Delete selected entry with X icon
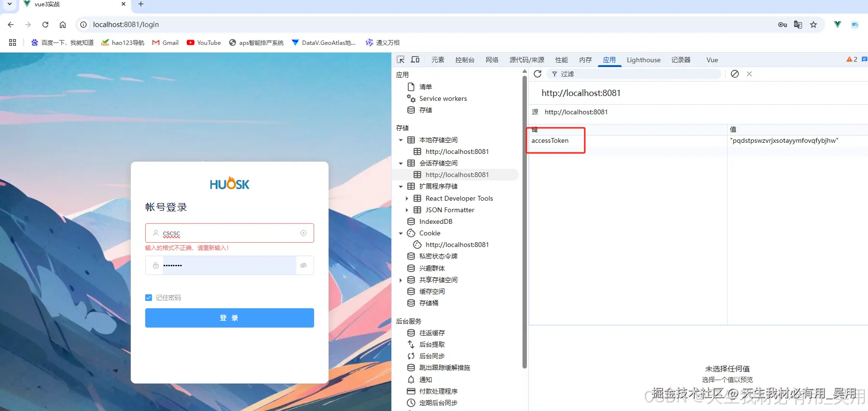868x411 pixels. [x=749, y=74]
